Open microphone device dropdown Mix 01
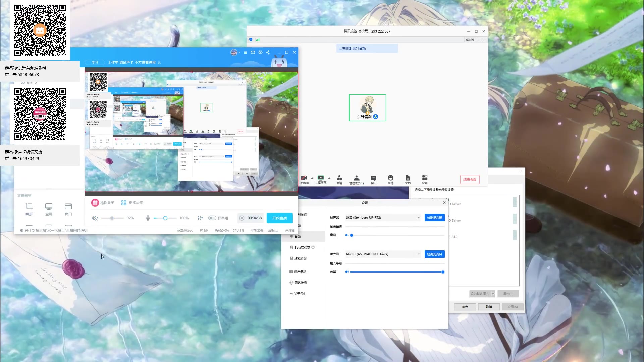644x362 pixels. (x=383, y=254)
